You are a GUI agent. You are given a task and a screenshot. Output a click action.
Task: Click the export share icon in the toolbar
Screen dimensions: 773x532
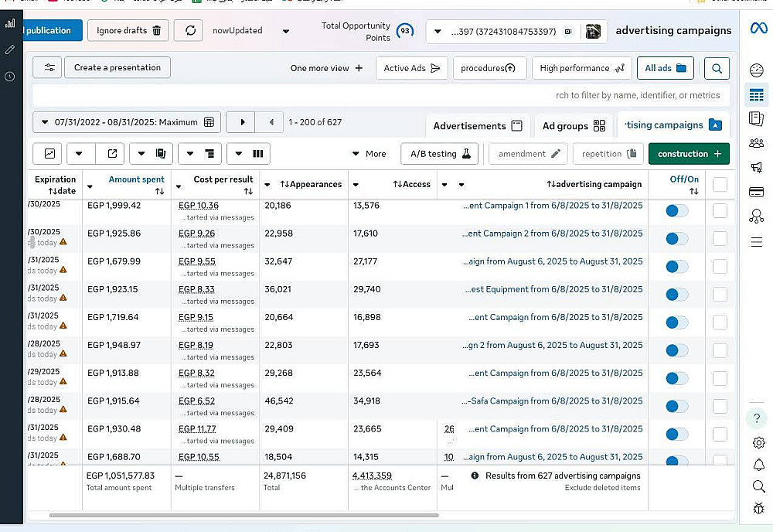111,154
